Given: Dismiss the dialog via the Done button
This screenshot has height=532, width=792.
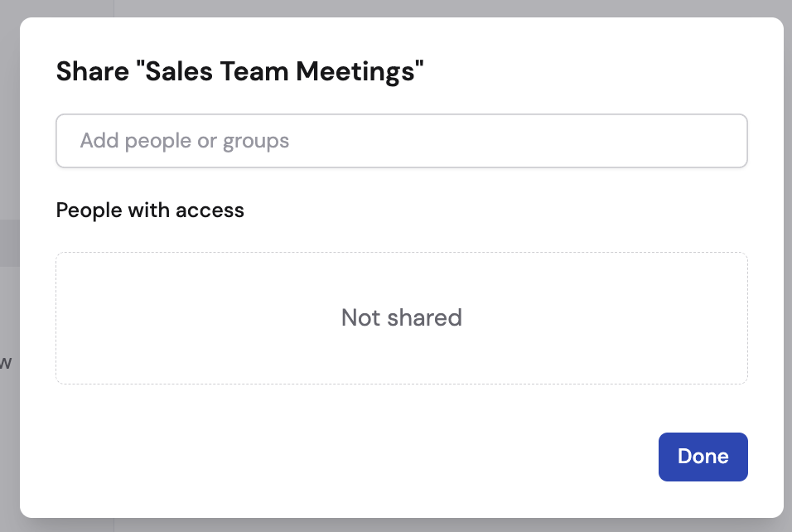Looking at the screenshot, I should pos(703,457).
